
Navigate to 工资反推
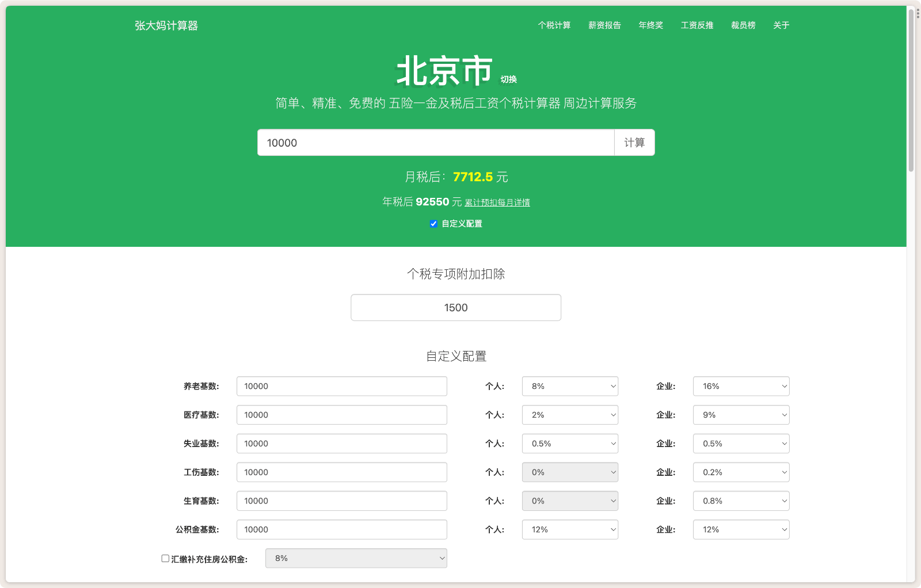point(697,25)
